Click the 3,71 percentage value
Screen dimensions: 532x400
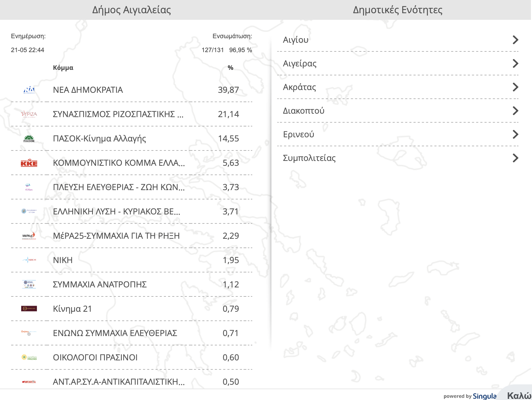tap(231, 212)
